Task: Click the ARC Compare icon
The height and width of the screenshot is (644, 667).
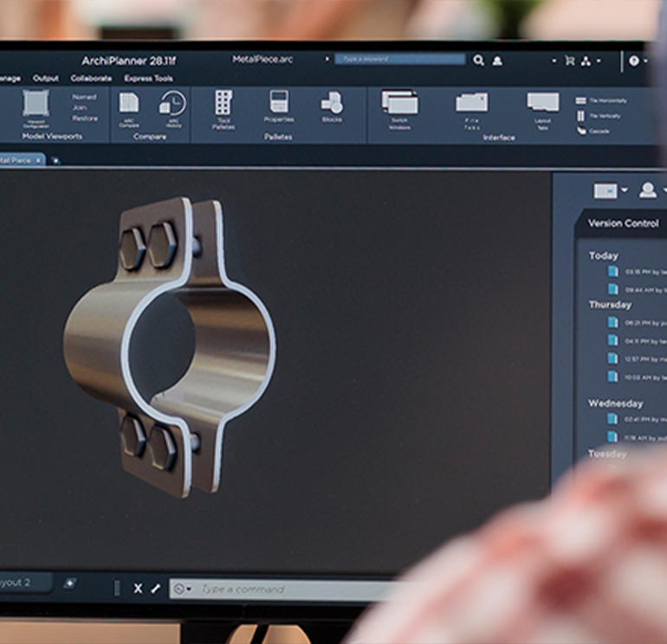Action: [x=128, y=107]
